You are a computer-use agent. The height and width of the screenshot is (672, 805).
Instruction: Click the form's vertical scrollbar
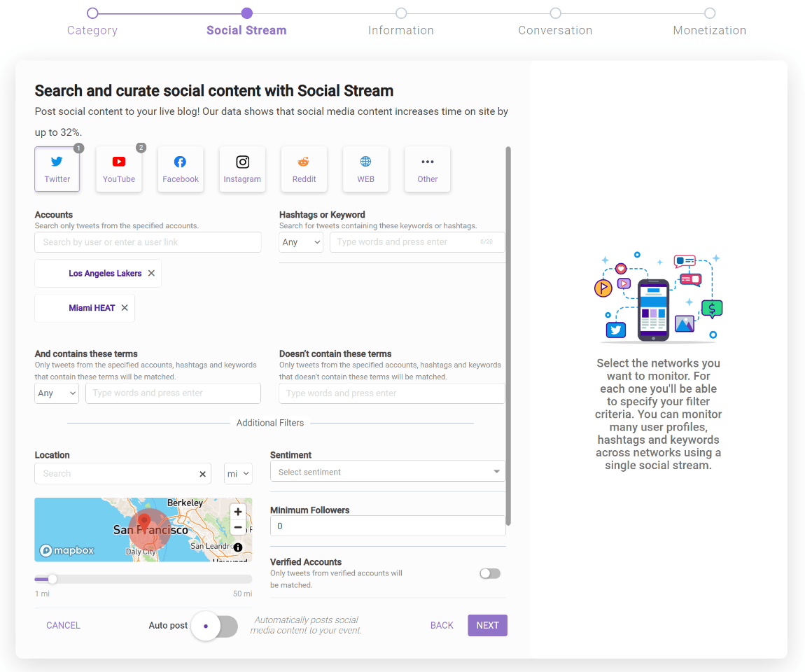coord(508,336)
